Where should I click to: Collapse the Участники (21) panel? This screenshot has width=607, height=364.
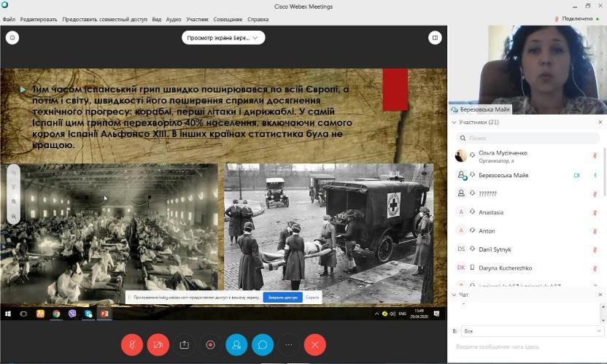[455, 123]
